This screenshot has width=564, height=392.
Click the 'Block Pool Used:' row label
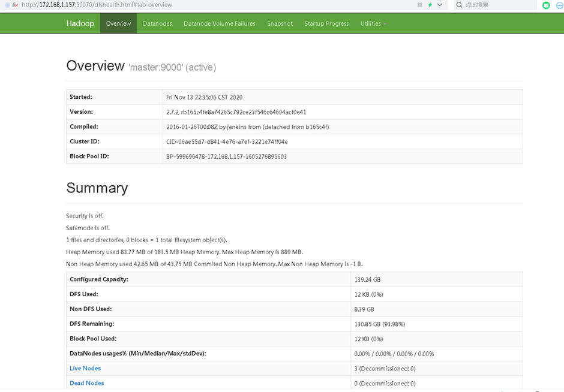(x=93, y=339)
